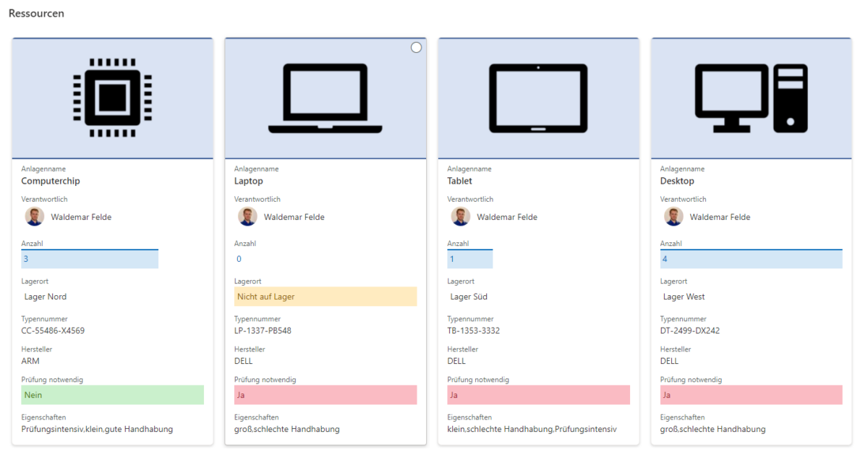Click the red Ja status on the Desktop card
Viewport: 868px width, 455px height.
coord(751,394)
